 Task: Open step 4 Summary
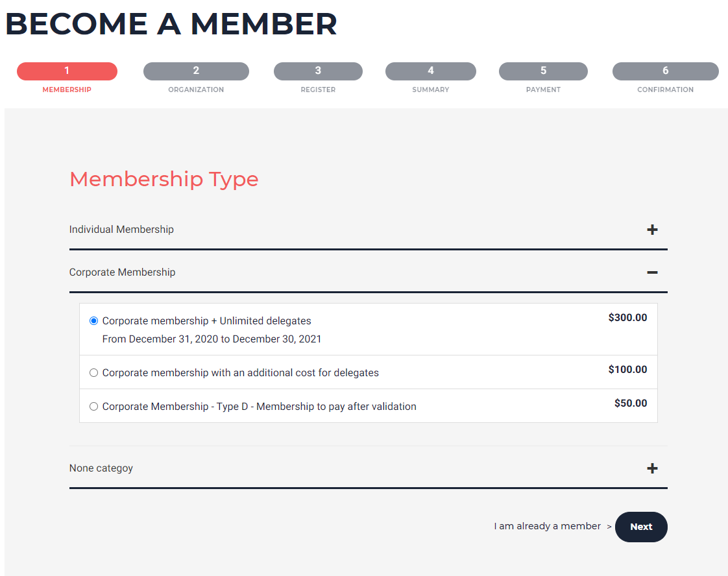(431, 71)
